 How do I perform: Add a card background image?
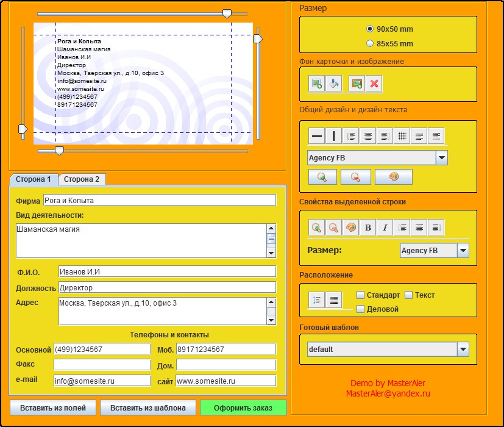[317, 84]
